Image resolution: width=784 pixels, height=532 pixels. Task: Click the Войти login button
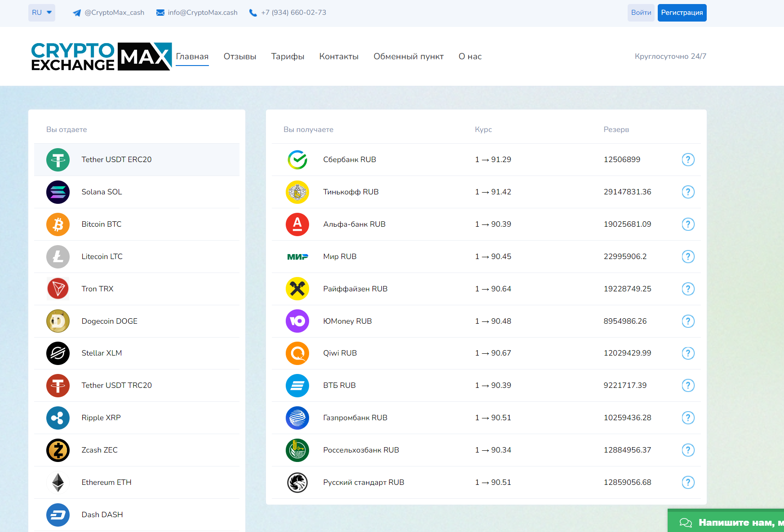(x=641, y=13)
